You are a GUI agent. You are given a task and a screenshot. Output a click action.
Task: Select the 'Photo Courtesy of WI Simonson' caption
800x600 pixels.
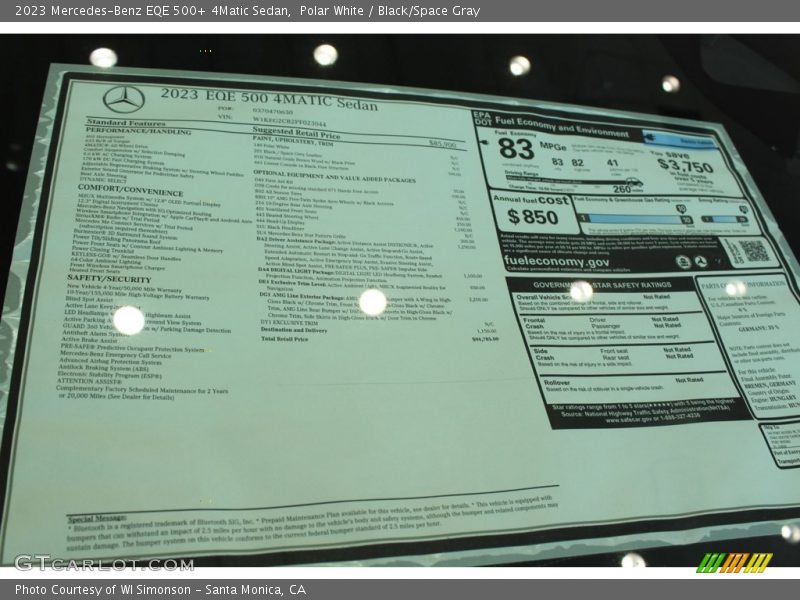pyautogui.click(x=161, y=590)
